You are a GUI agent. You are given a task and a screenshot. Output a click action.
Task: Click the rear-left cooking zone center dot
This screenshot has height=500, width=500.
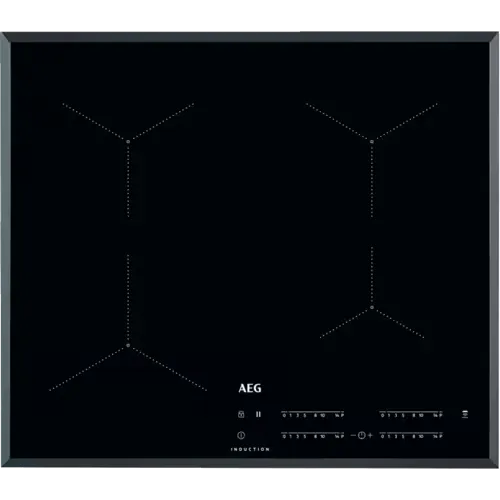[x=128, y=142]
